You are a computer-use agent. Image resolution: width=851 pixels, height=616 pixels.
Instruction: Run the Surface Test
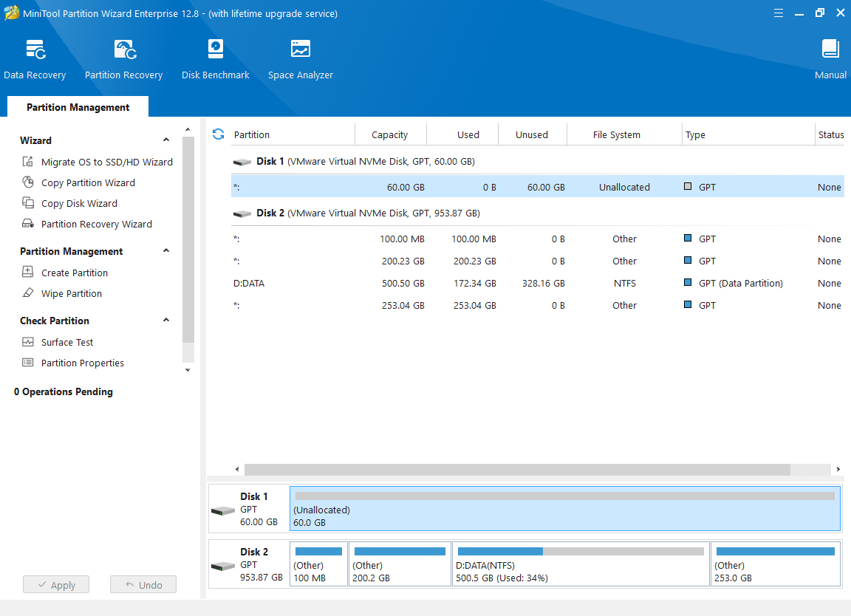coord(66,342)
